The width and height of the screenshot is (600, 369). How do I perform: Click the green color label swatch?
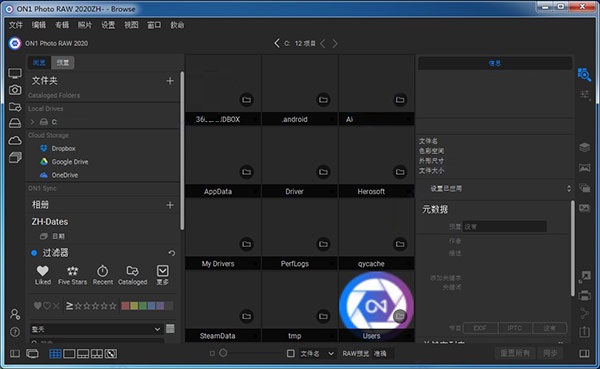pos(142,305)
